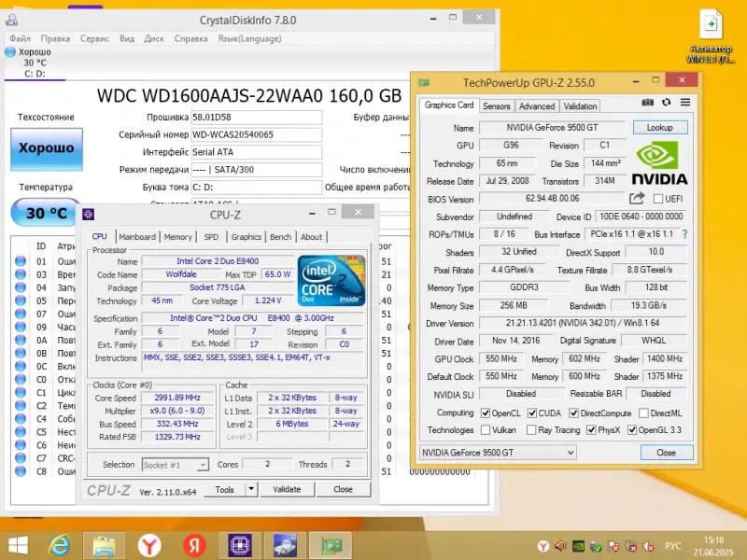Image resolution: width=747 pixels, height=560 pixels.
Task: Toggle the OpenCL checkbox
Action: (486, 413)
